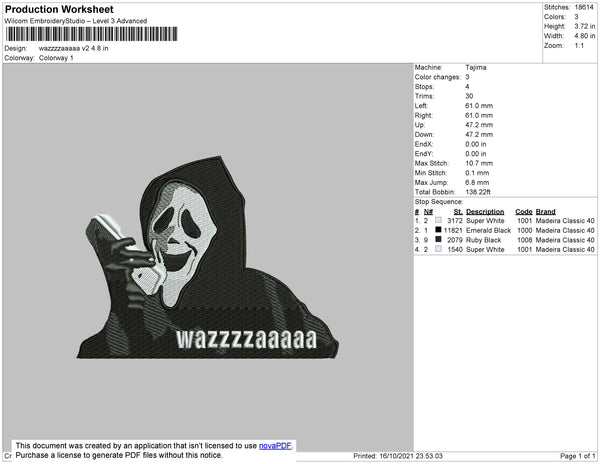Image resolution: width=600 pixels, height=464 pixels.
Task: Click the 'St.' column header
Action: (458, 212)
